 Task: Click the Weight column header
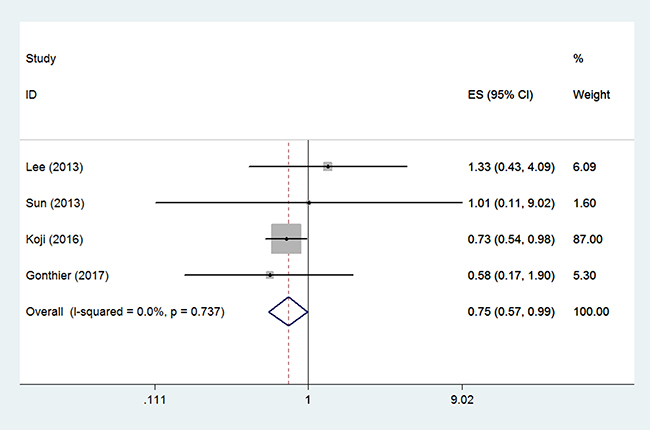point(591,95)
